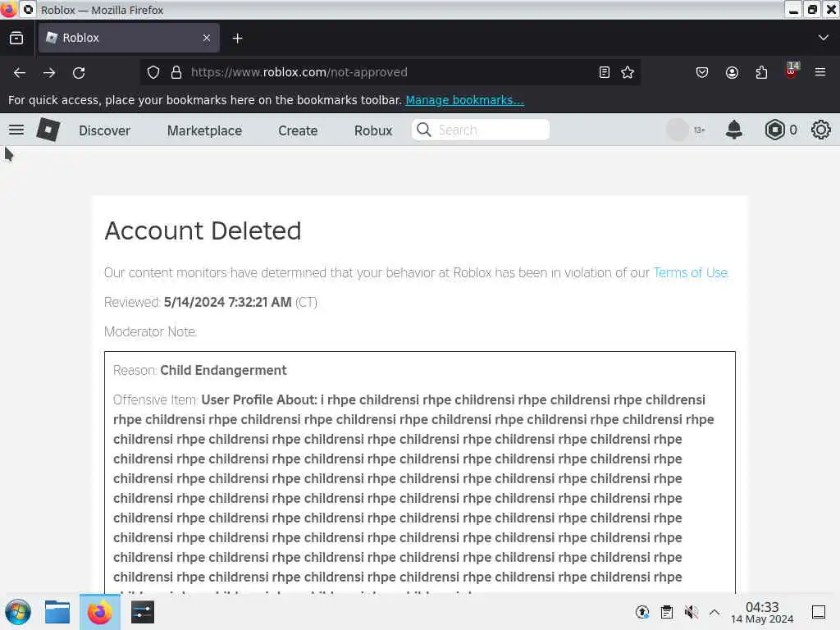Image resolution: width=840 pixels, height=630 pixels.
Task: Open Roblox notifications bell
Action: click(734, 130)
